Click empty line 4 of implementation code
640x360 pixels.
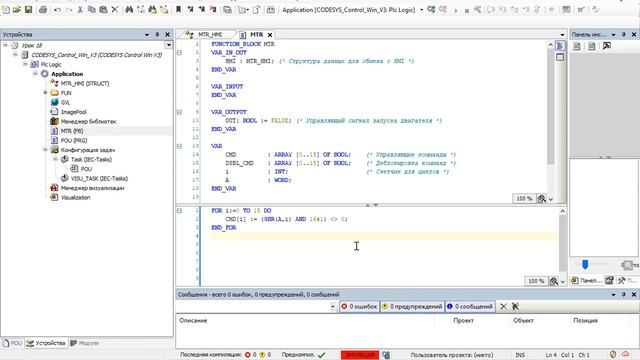(384, 236)
